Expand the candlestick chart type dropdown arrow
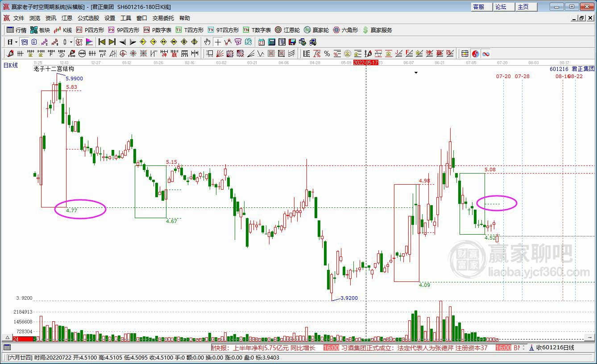 [x=71, y=42]
